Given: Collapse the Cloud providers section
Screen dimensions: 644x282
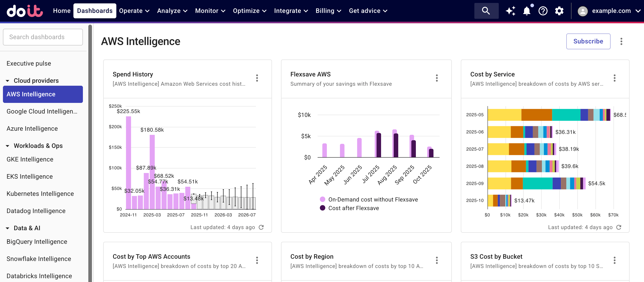Looking at the screenshot, I should [x=7, y=81].
